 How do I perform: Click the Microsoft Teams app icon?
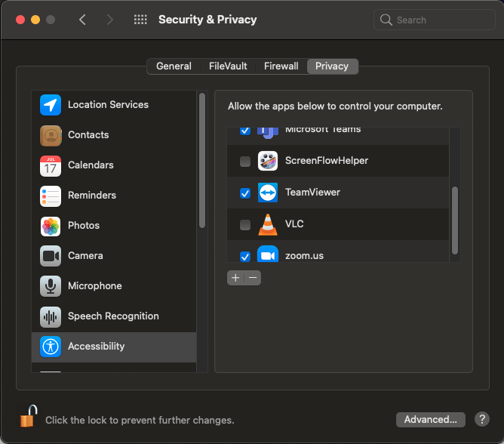click(x=268, y=133)
